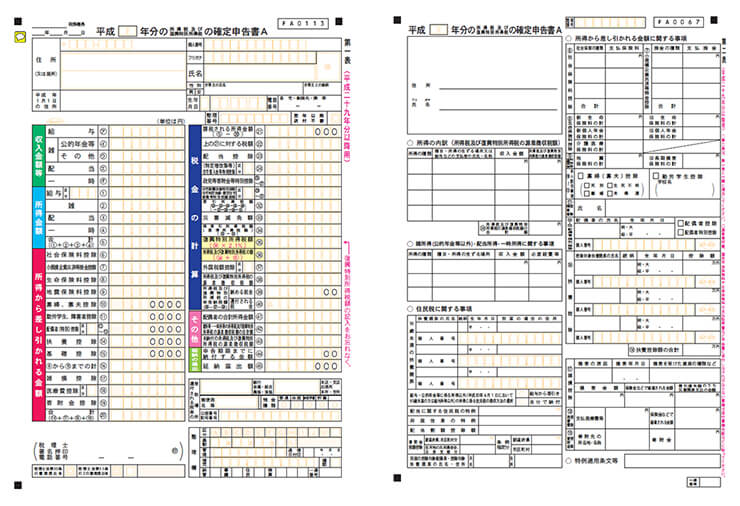Select the 配当控除 label in tax calculation

[x=228, y=156]
